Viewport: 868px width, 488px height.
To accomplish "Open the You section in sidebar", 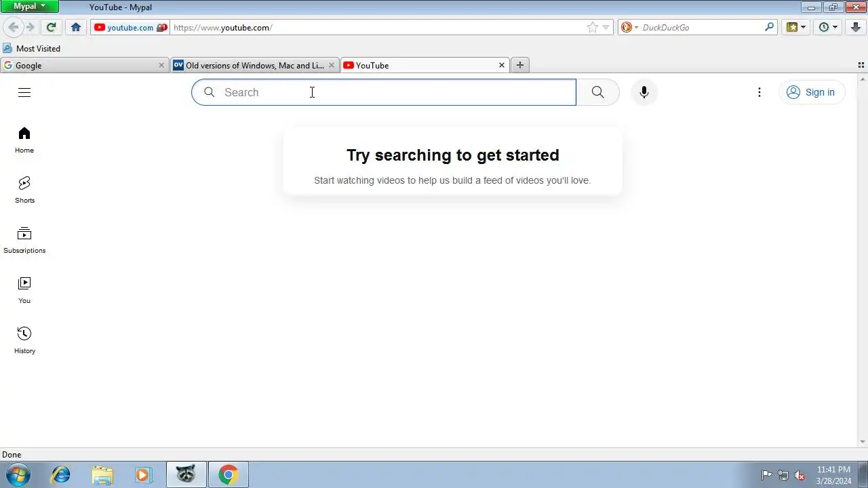I will (24, 291).
